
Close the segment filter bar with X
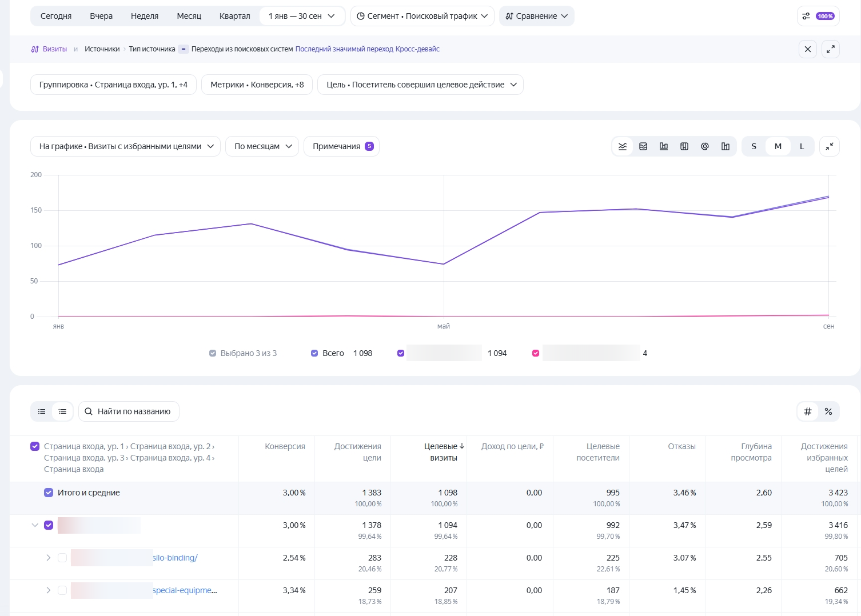808,49
